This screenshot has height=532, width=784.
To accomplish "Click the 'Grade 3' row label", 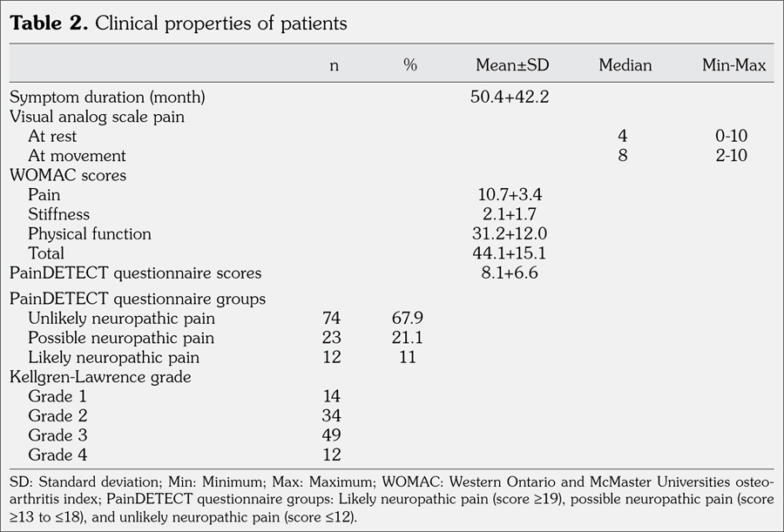I will click(x=57, y=434).
